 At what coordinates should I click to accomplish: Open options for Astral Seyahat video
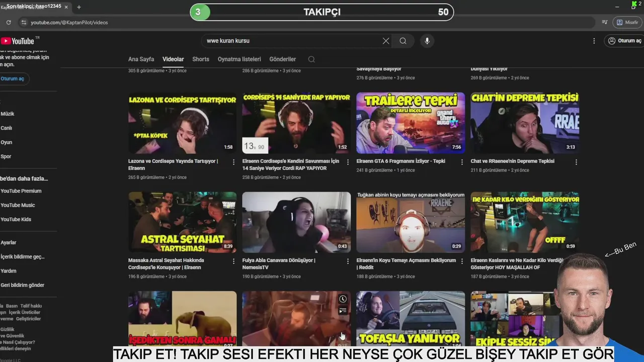click(233, 261)
